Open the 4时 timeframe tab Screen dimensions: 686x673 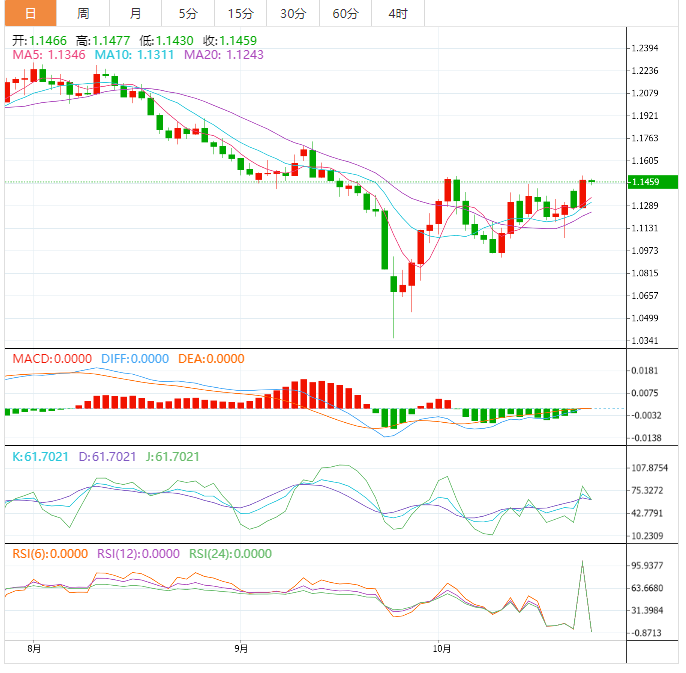(x=398, y=13)
